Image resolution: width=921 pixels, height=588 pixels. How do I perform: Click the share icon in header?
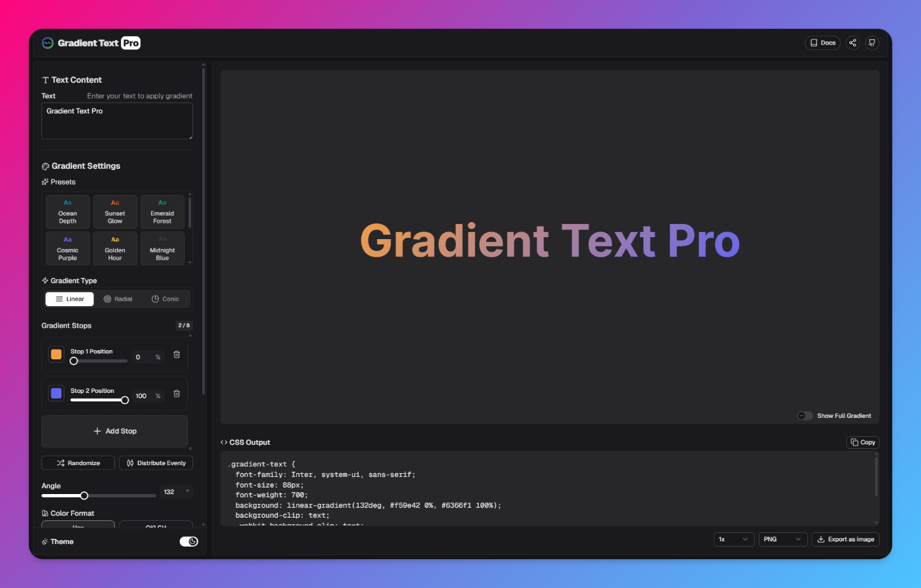(853, 43)
